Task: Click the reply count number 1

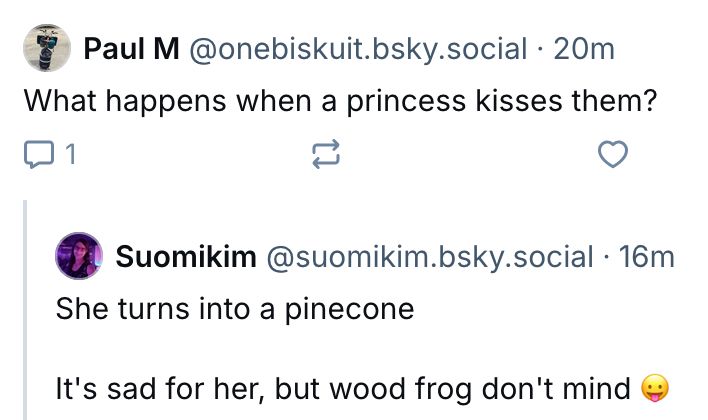Action: click(69, 154)
